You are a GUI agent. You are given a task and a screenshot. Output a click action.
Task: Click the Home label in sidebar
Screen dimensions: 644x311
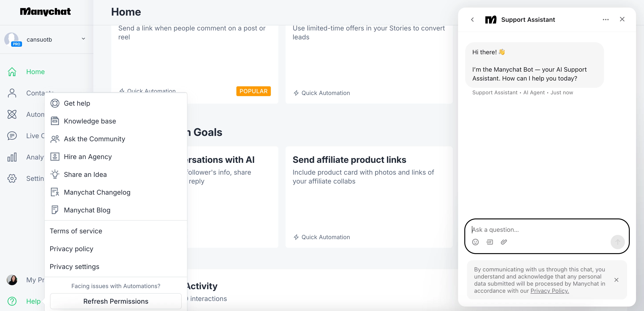[36, 72]
